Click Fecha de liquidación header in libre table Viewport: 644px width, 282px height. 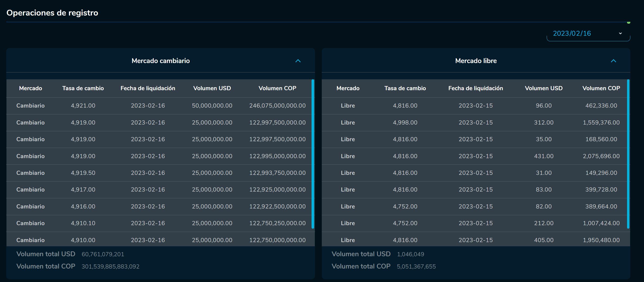click(x=475, y=88)
